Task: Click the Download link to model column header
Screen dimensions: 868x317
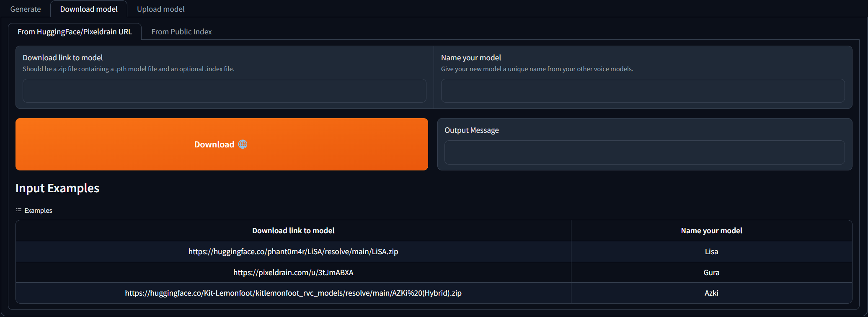Action: coord(293,230)
